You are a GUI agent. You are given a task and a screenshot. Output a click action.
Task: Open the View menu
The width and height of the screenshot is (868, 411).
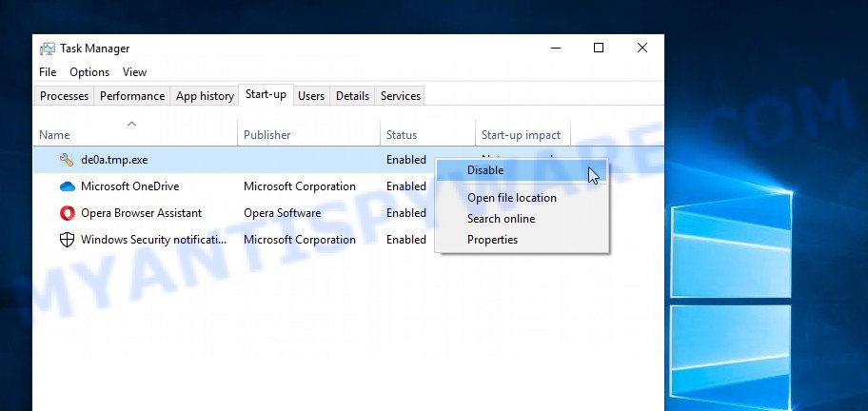coord(134,72)
